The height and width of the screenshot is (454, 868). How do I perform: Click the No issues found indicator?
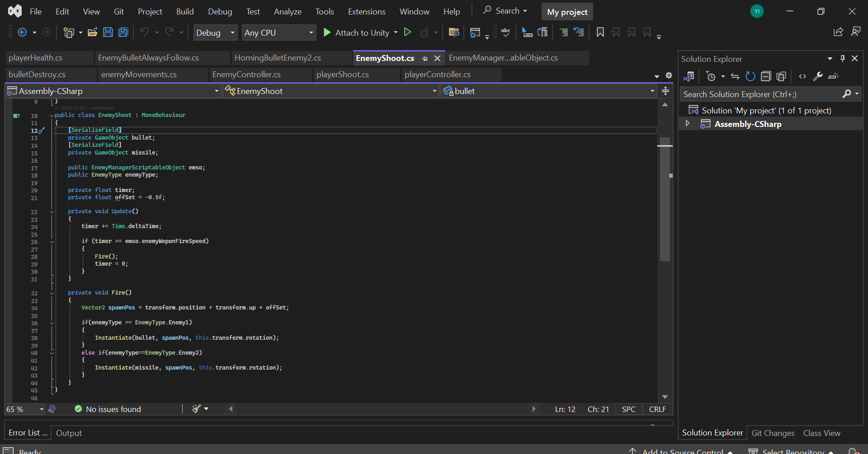[108, 409]
